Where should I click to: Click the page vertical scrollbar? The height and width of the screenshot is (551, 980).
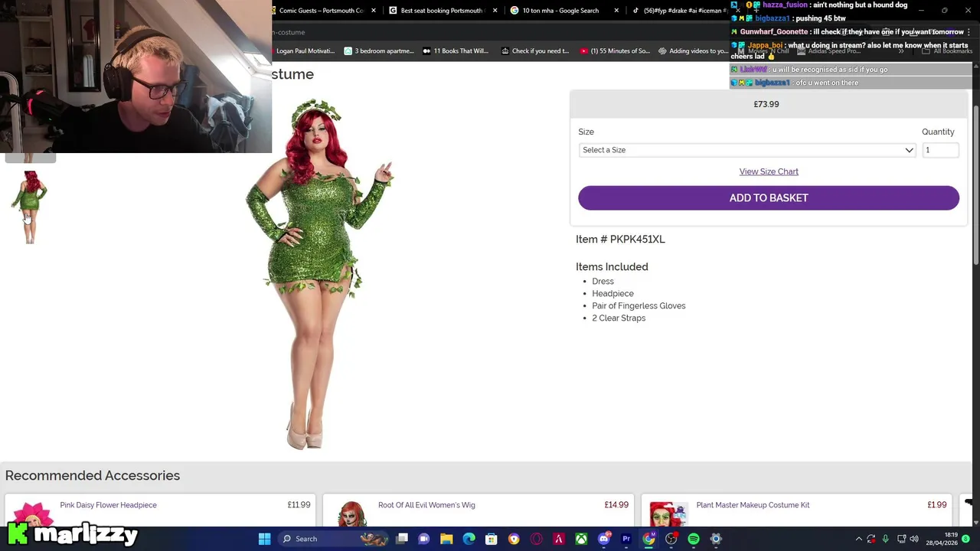coord(975,184)
